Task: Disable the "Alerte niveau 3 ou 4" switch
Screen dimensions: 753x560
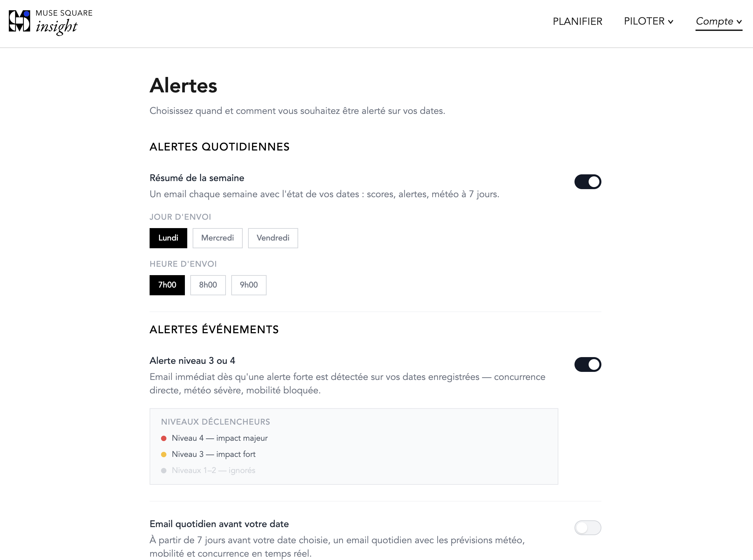Action: click(588, 364)
